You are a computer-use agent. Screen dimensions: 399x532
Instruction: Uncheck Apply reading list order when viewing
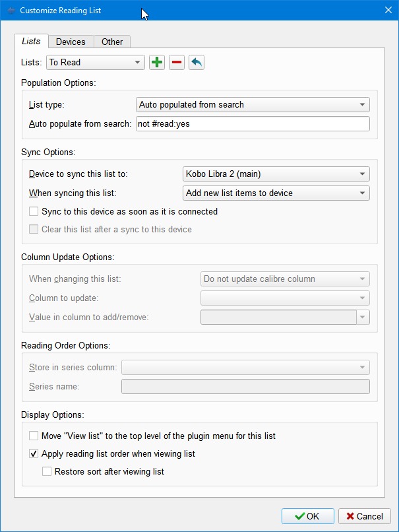pos(34,454)
